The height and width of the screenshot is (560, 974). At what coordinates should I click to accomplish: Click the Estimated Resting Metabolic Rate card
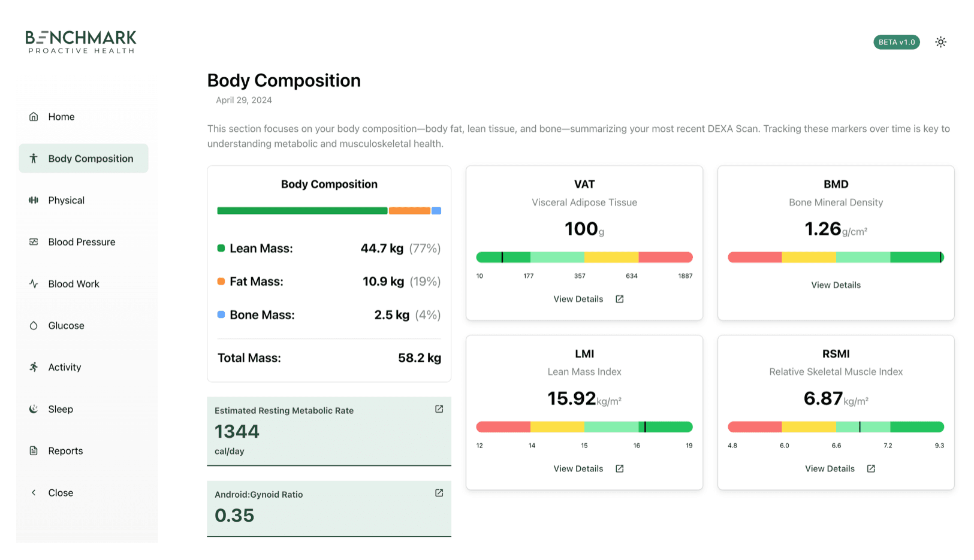coord(329,431)
